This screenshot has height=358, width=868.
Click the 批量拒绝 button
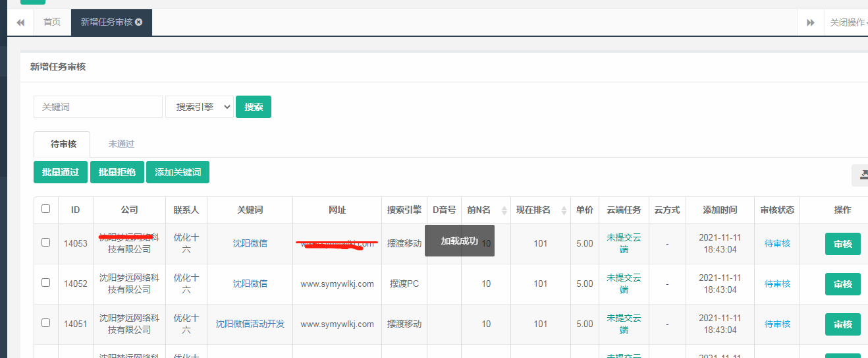coord(117,172)
